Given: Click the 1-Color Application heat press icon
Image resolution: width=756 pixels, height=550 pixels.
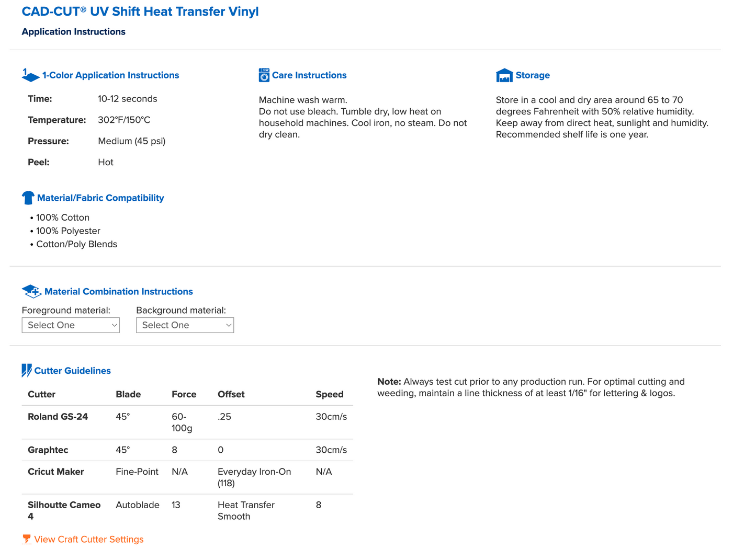Looking at the screenshot, I should click(x=30, y=75).
